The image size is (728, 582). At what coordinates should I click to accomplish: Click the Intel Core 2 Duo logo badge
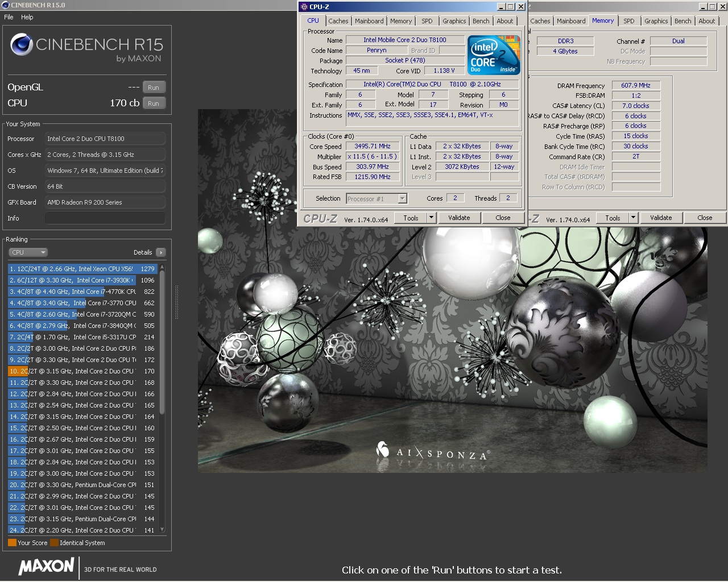pyautogui.click(x=494, y=55)
